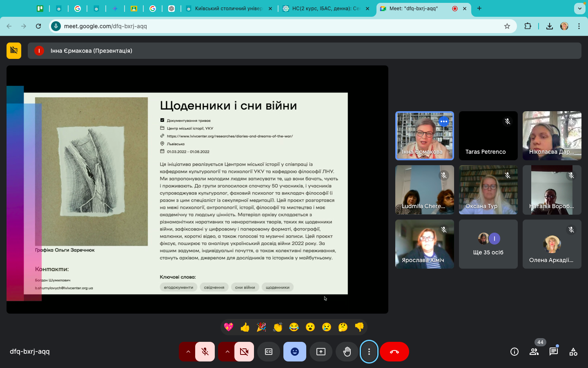Viewport: 588px width, 368px height.
Task: Turn on the camera
Action: click(244, 352)
